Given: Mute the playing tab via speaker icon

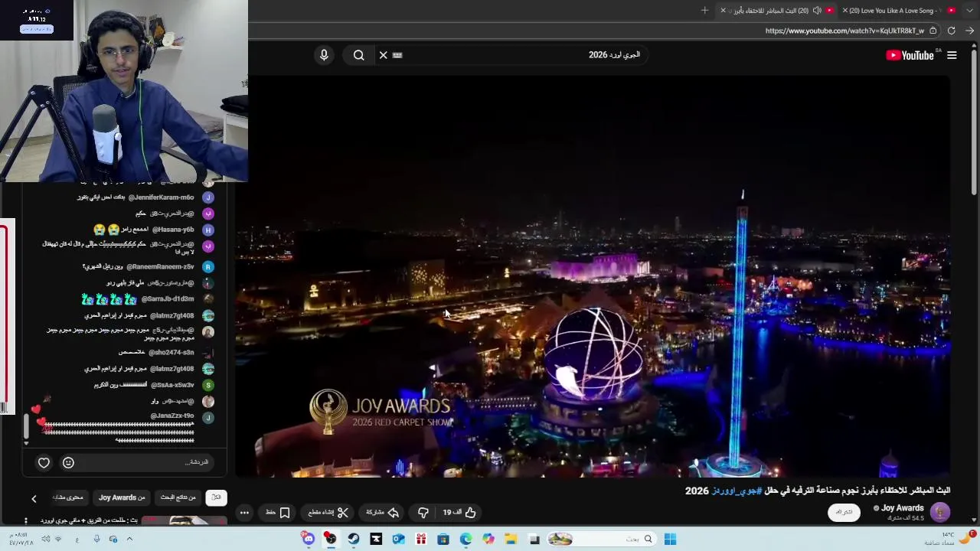Looking at the screenshot, I should [817, 10].
